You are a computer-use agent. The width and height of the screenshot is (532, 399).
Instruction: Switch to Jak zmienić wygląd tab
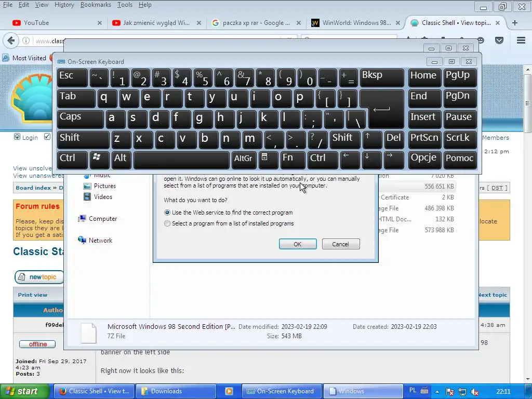coord(156,23)
